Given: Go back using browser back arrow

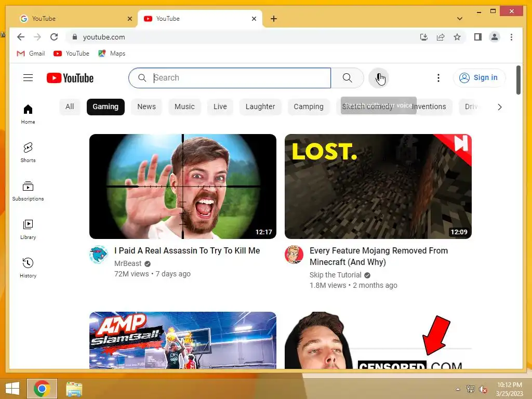Looking at the screenshot, I should (x=21, y=37).
